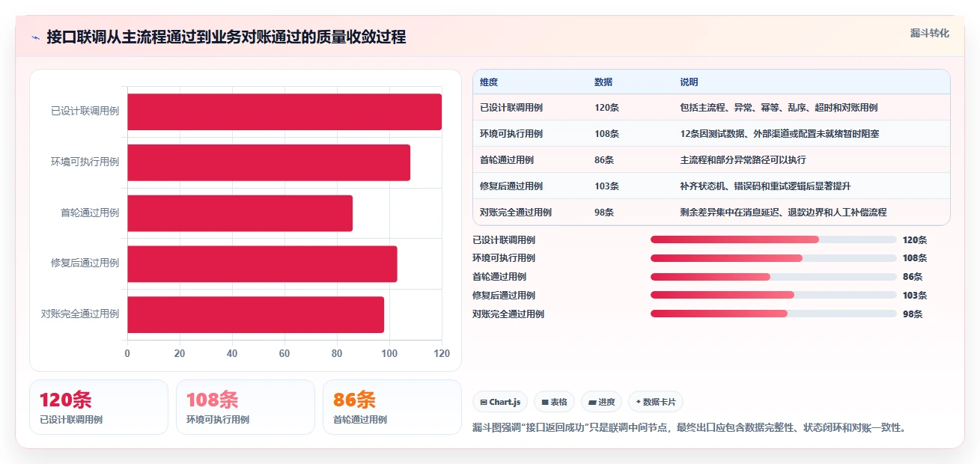The image size is (980, 464).
Task: Open the 120条 已设计联调用例 summary card
Action: tap(99, 407)
